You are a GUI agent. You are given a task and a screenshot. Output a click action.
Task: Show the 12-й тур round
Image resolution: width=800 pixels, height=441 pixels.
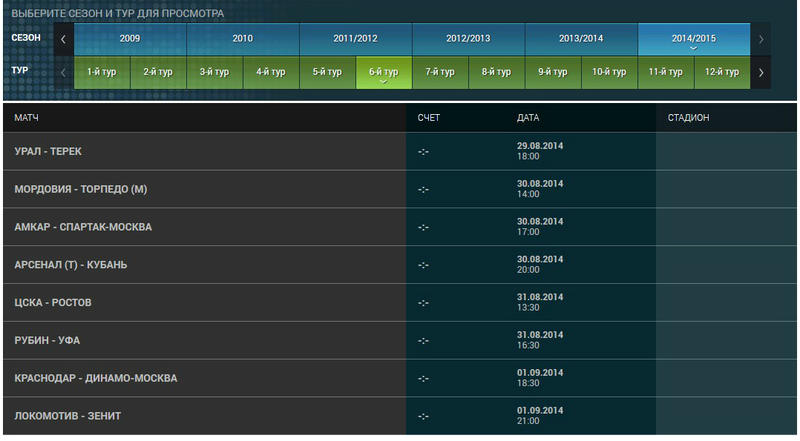[722, 72]
